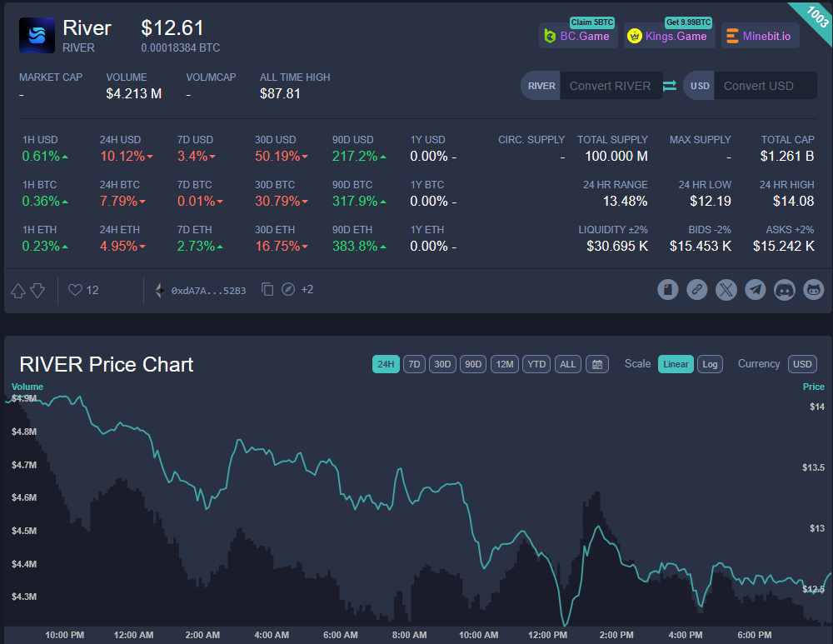
Task: Expand the +2 additional contracts list
Action: click(x=307, y=290)
